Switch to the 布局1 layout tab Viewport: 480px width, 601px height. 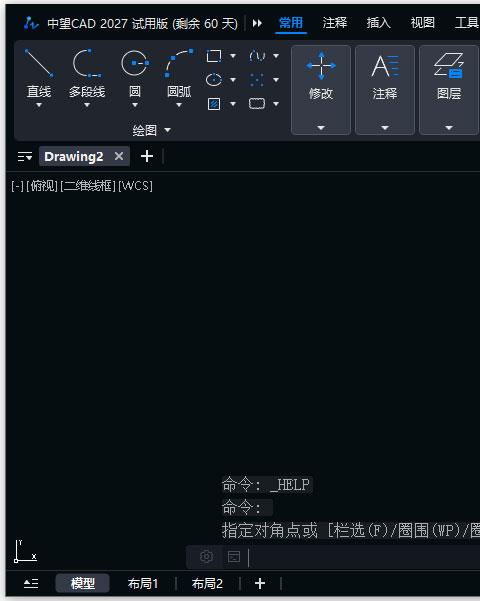tap(143, 583)
